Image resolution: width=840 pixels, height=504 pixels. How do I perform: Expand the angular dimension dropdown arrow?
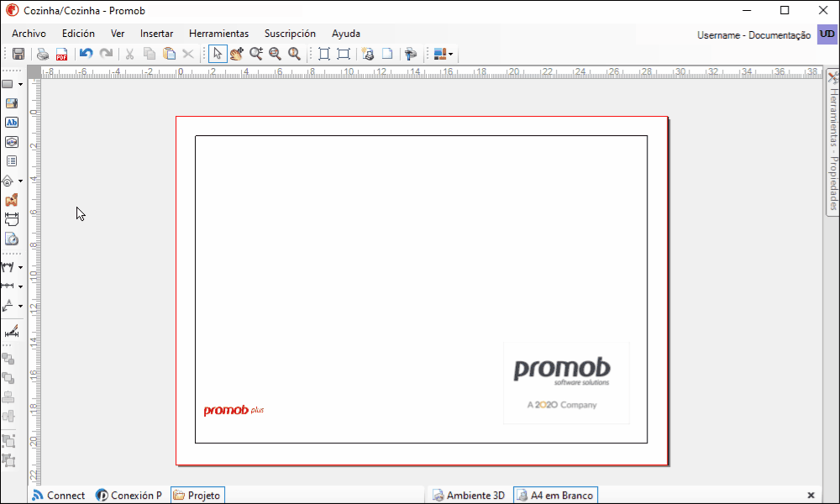(x=20, y=267)
